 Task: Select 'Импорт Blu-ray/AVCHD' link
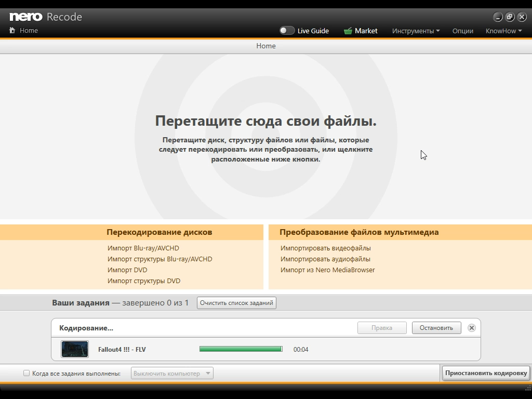tap(143, 248)
